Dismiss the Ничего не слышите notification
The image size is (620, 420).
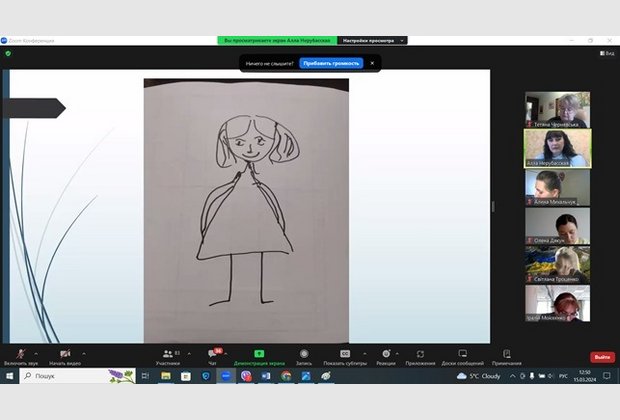tap(372, 63)
